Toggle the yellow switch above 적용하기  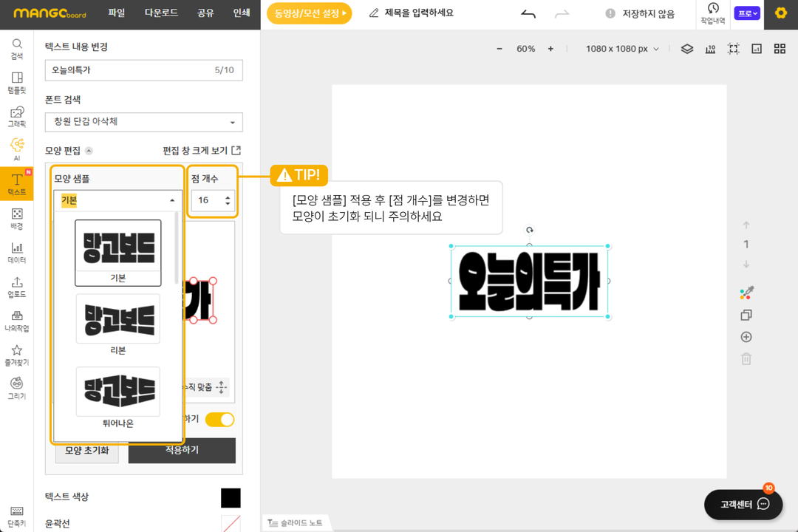tap(219, 420)
